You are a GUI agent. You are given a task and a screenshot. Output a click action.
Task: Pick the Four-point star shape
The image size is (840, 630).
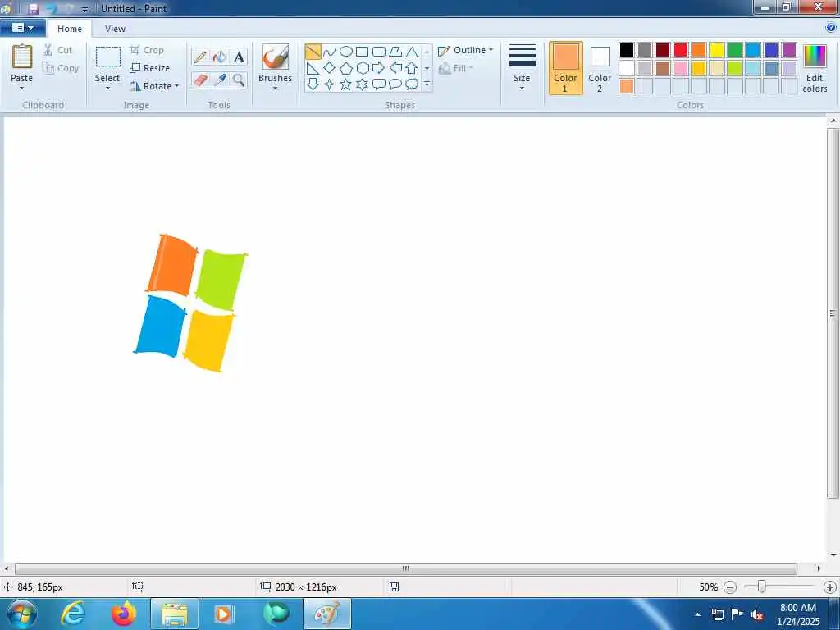[x=330, y=84]
